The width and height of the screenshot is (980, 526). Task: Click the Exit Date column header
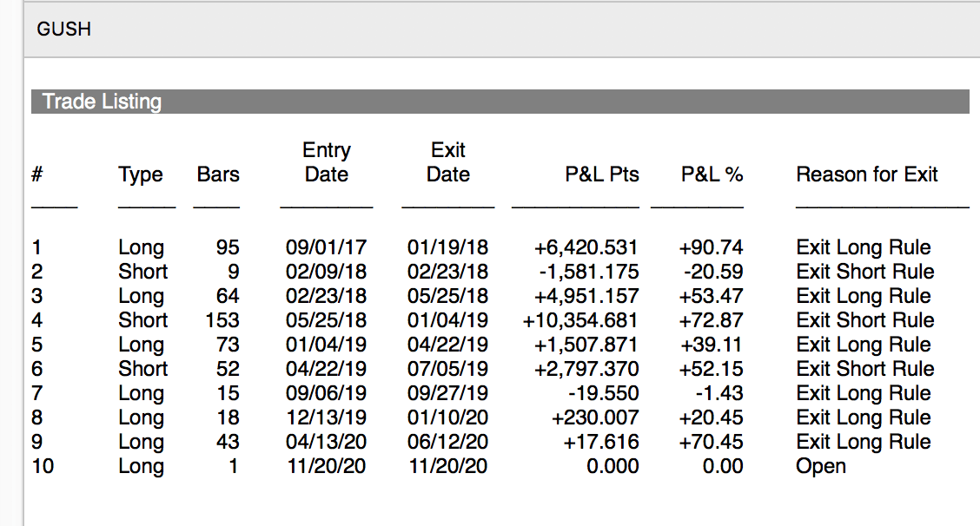[x=447, y=162]
